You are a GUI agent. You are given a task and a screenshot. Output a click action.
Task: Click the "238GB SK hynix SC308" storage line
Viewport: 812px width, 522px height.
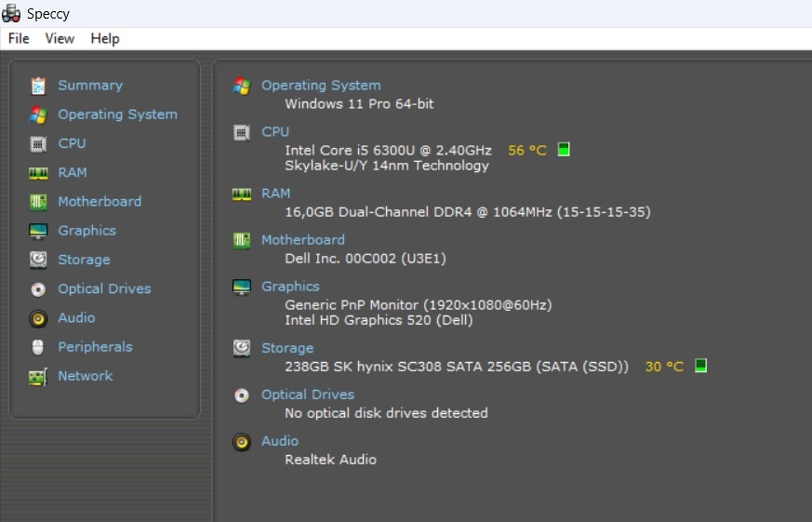point(457,367)
